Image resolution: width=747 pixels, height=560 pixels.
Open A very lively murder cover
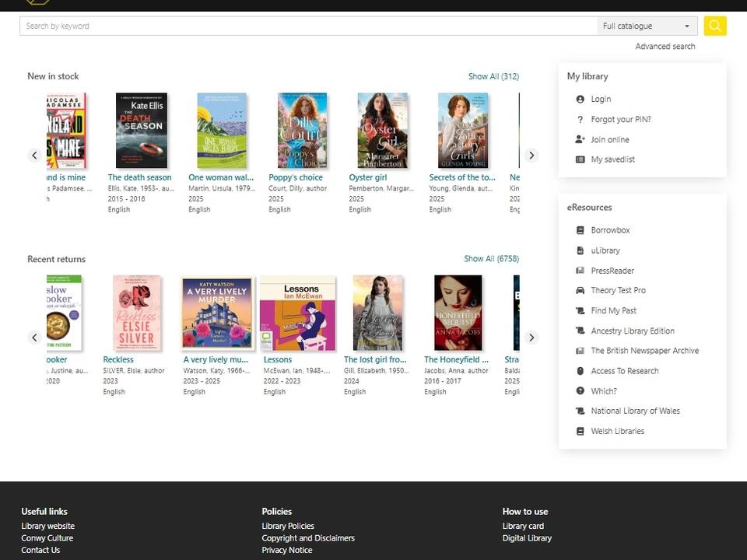217,313
